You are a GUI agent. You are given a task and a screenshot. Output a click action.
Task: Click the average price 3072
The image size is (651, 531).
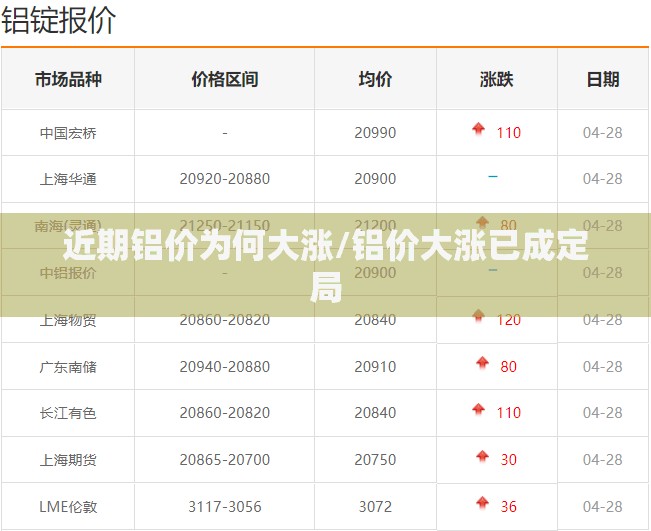[375, 507]
